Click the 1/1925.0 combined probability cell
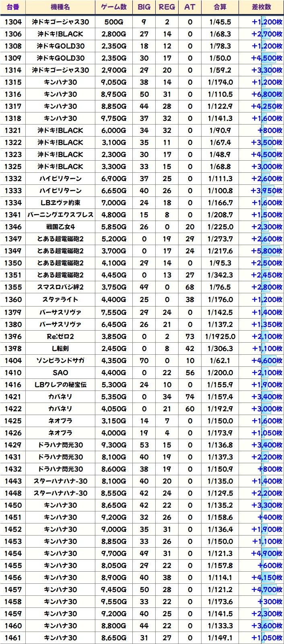The width and height of the screenshot is (284, 644). 220,337
